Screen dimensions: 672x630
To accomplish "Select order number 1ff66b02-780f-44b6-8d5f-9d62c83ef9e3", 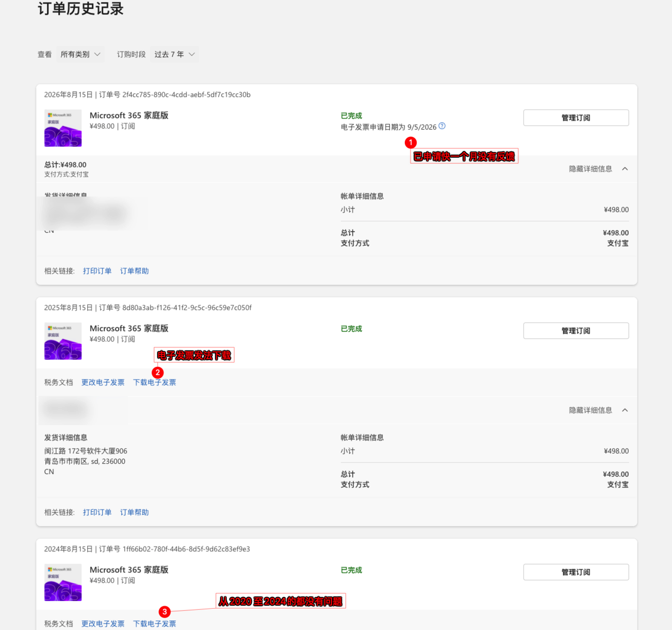I will (186, 549).
